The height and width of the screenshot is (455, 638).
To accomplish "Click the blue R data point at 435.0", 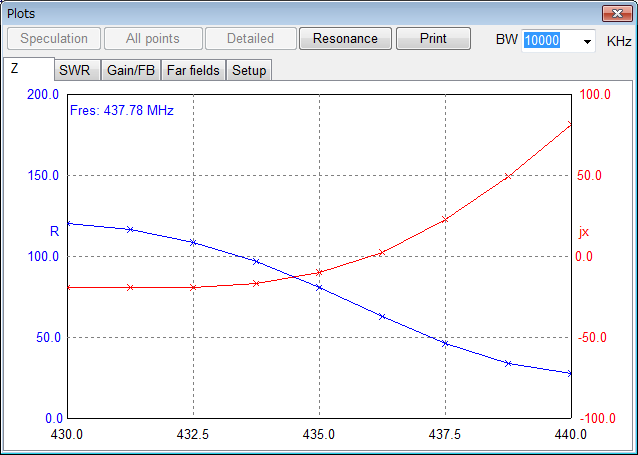I will click(319, 288).
